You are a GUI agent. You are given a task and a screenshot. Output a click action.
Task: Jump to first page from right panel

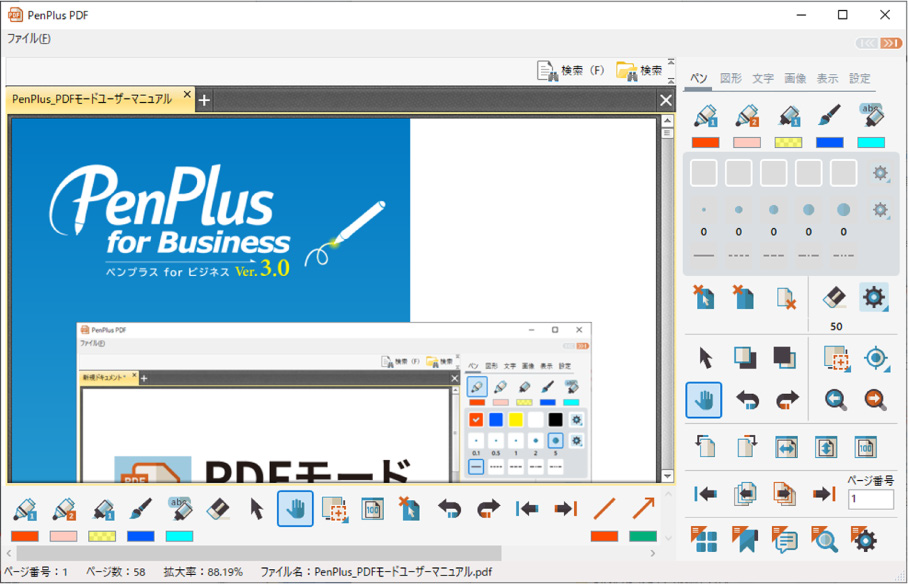[x=705, y=494]
